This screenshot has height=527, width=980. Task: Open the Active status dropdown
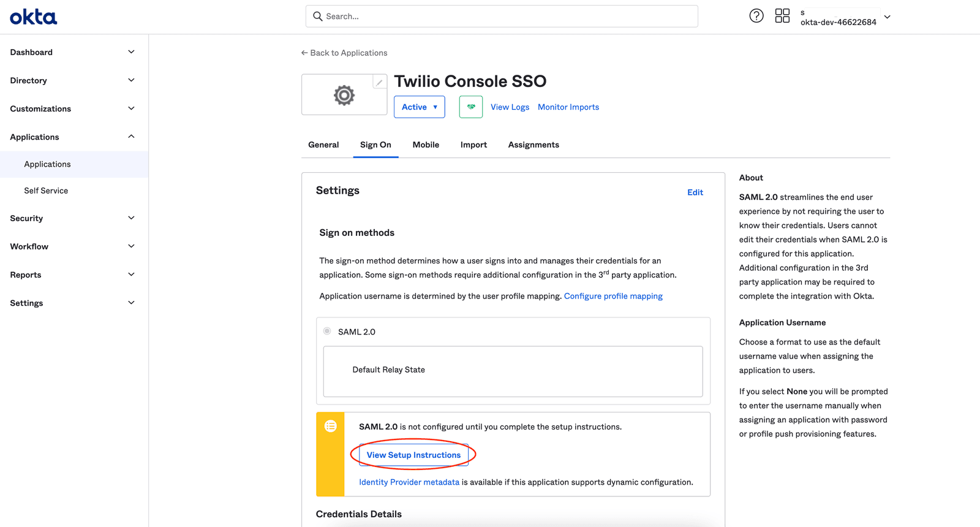pyautogui.click(x=419, y=107)
